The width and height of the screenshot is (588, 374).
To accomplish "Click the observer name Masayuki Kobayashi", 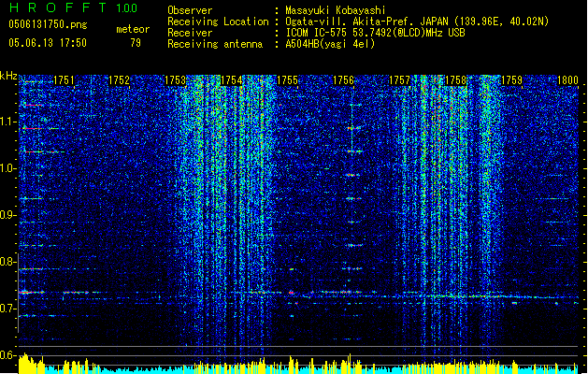I will 335,10.
